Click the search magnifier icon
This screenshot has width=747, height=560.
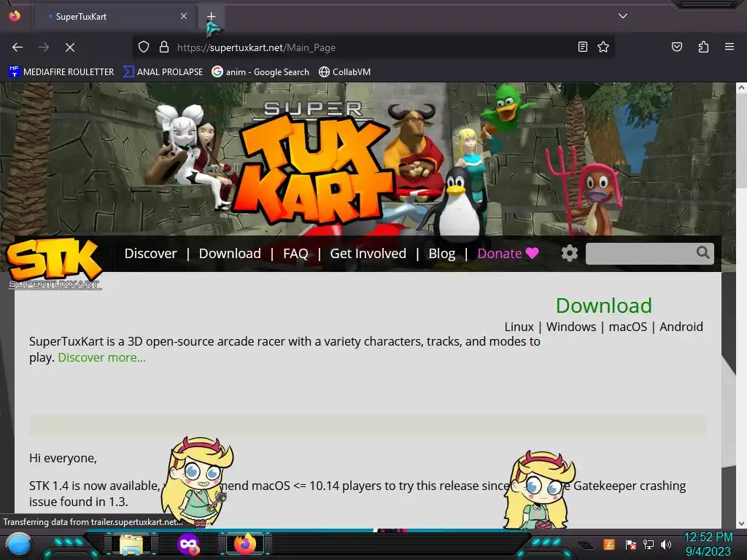point(703,252)
